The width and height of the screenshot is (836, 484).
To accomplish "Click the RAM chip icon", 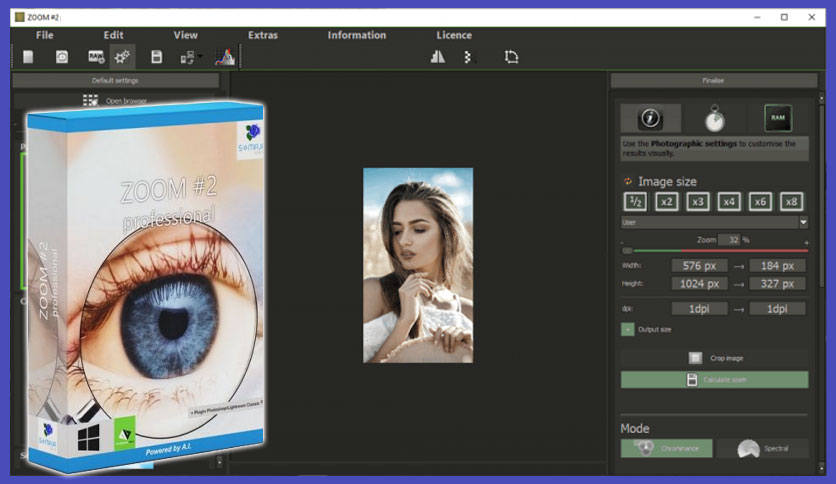I will tap(778, 118).
